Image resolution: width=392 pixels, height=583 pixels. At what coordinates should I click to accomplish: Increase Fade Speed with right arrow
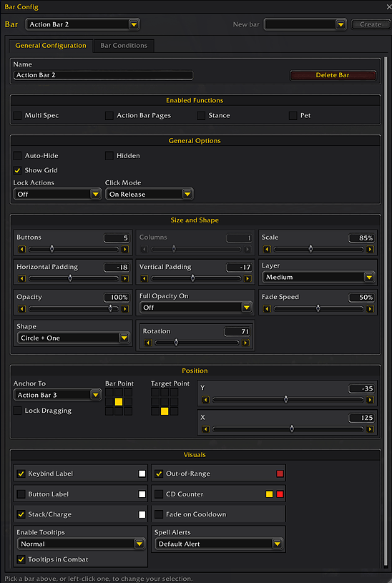370,308
